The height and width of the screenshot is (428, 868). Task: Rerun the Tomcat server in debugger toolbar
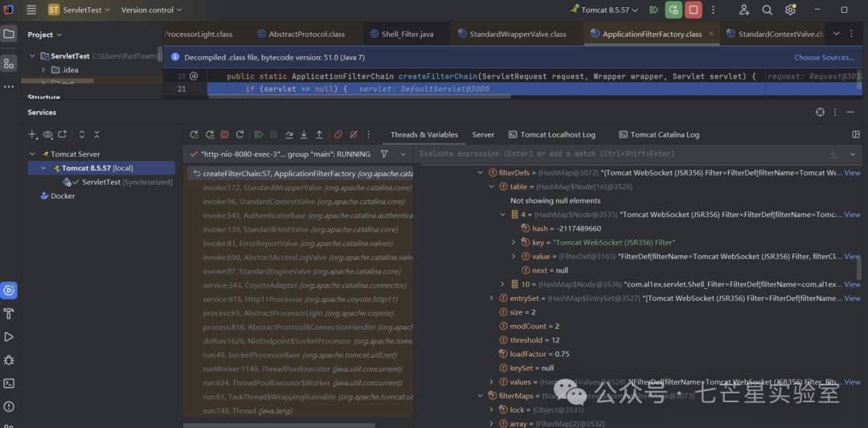(194, 134)
